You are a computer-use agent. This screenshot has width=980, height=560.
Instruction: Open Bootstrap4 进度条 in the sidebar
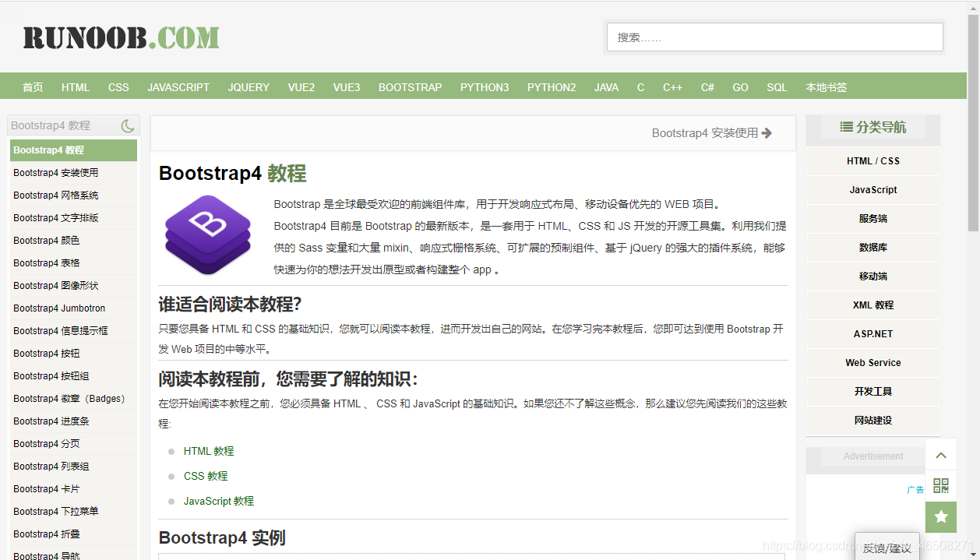(73, 421)
